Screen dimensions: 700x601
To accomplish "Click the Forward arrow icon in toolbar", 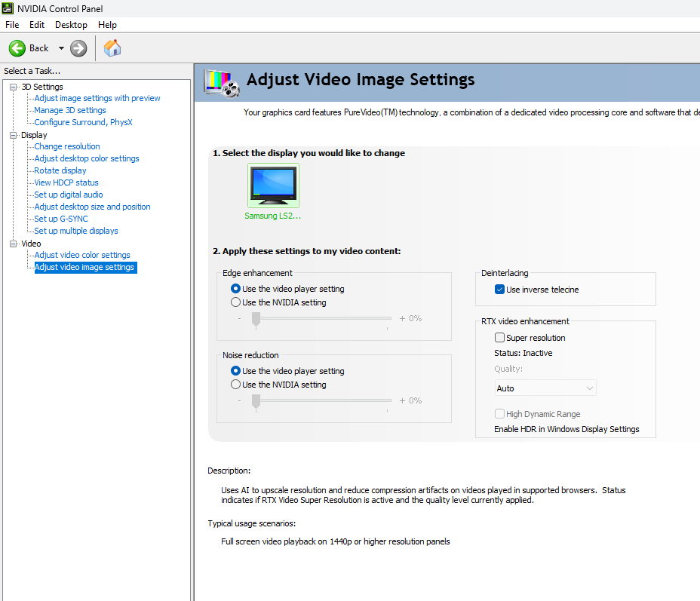I will tap(78, 48).
